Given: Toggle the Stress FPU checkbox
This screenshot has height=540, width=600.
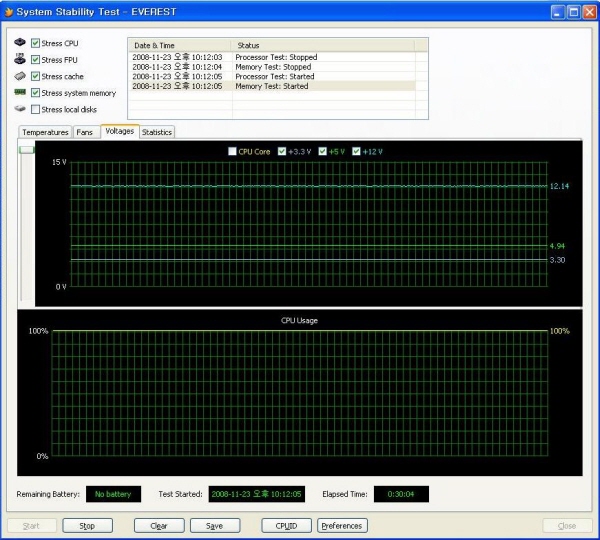Looking at the screenshot, I should pyautogui.click(x=35, y=60).
